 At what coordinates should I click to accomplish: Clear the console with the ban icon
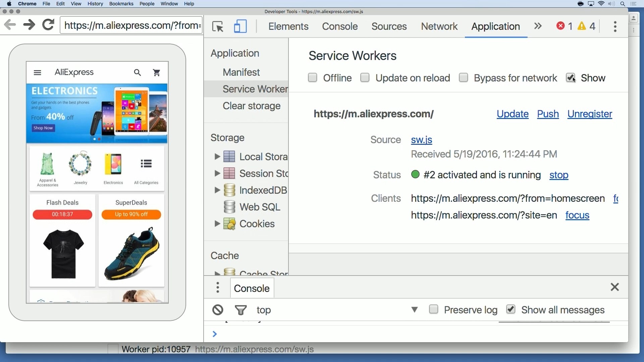coord(218,310)
